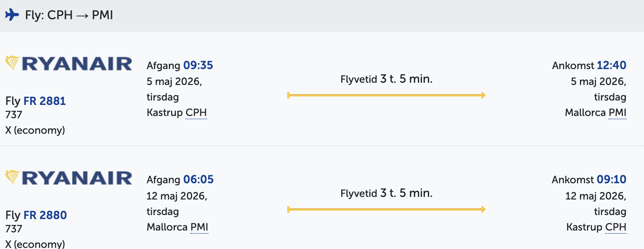
Task: Open flight number FR 2880
Action: tap(45, 215)
